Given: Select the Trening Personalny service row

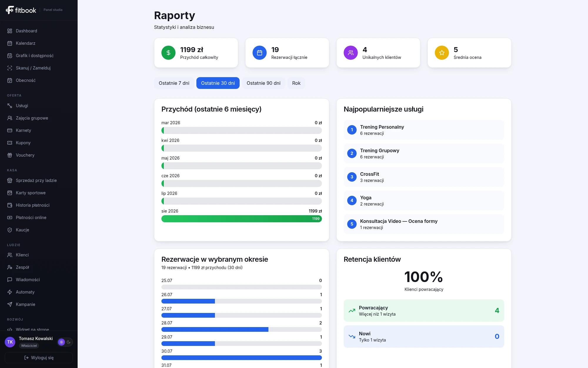Looking at the screenshot, I should point(424,130).
